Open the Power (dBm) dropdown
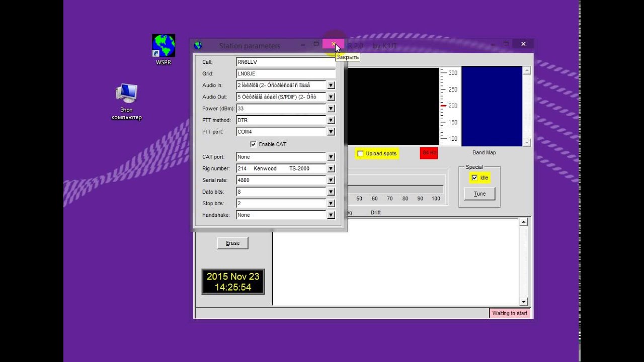The image size is (644, 362). pos(331,109)
